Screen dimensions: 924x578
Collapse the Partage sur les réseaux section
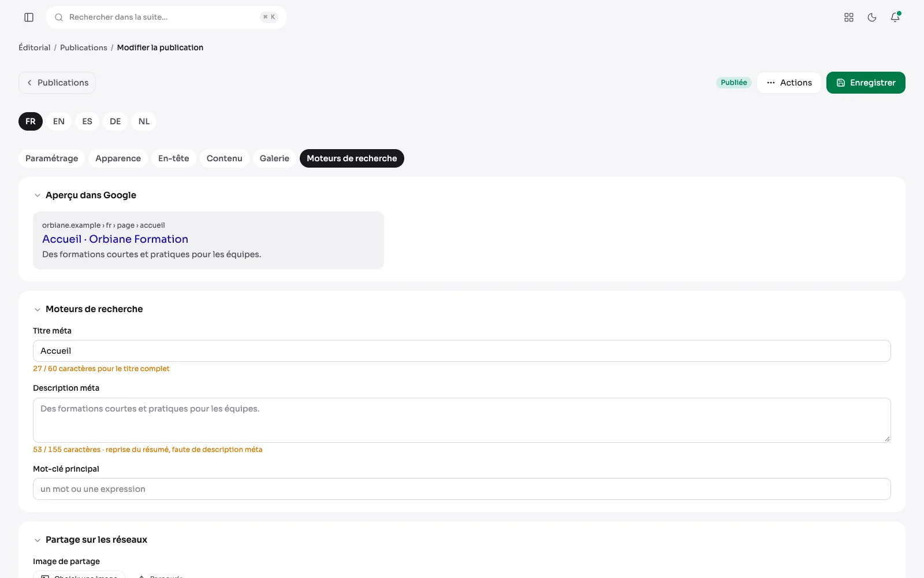click(x=38, y=540)
